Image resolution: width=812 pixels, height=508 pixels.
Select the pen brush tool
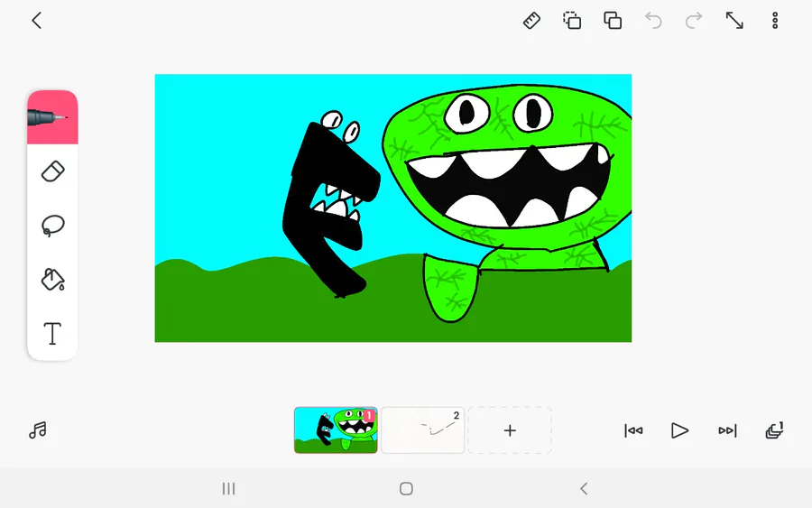click(x=52, y=117)
